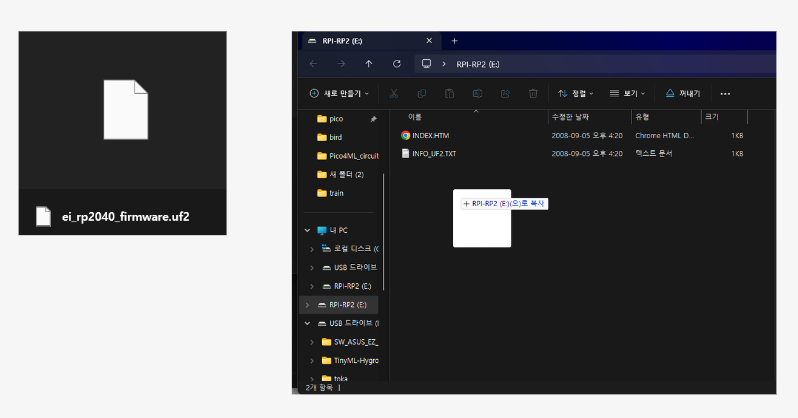This screenshot has width=798, height=418.
Task: Open the 새로 만들기 dropdown
Action: tap(339, 93)
